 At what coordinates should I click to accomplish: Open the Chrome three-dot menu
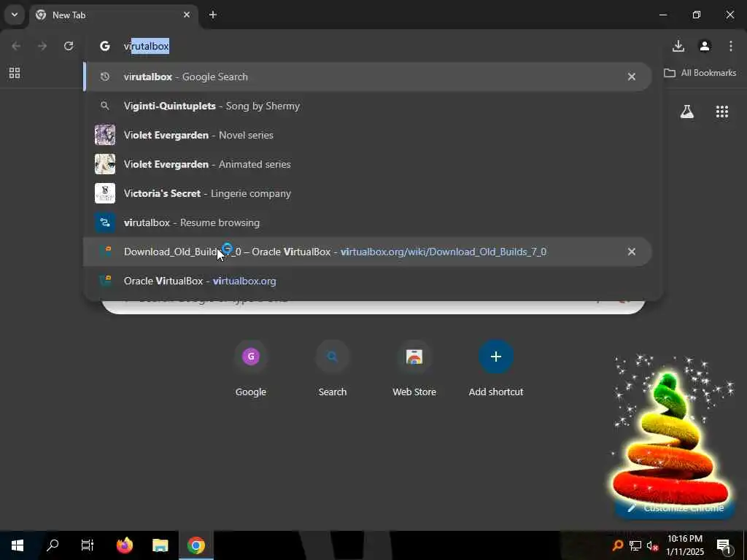(731, 46)
